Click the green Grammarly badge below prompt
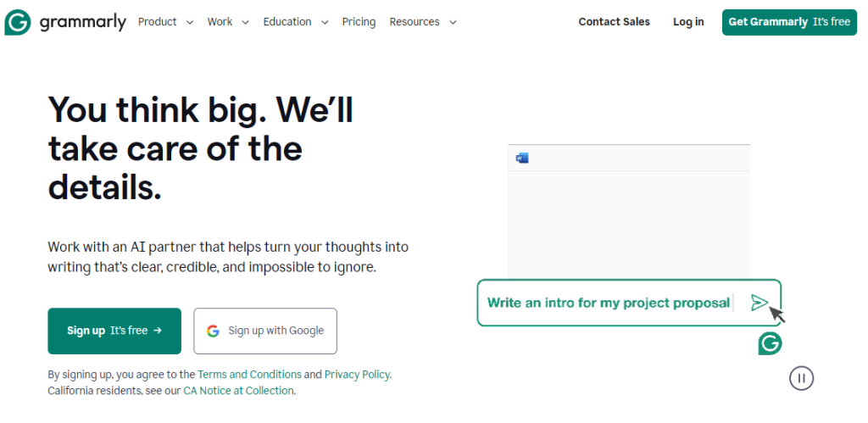Screen dimensions: 868x423 pyautogui.click(x=770, y=343)
